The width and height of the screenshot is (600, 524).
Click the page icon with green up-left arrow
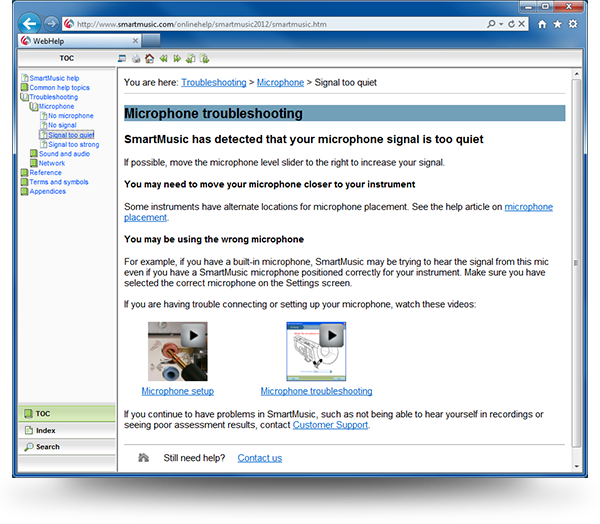point(191,59)
